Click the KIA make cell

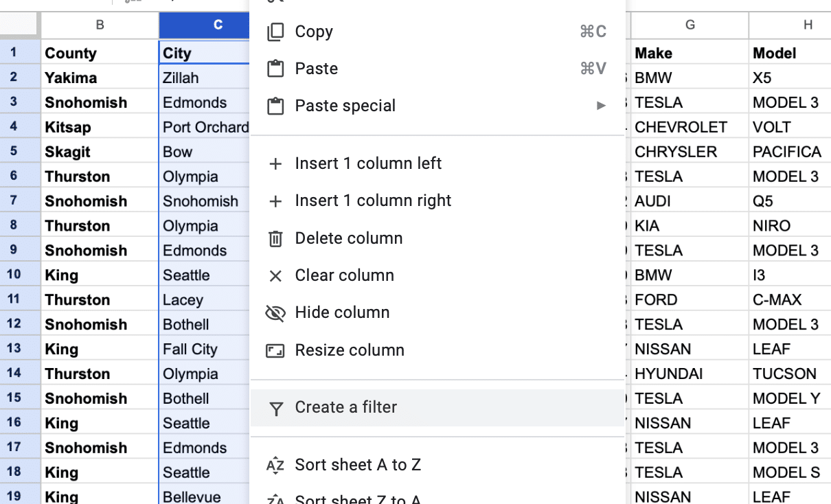(690, 226)
